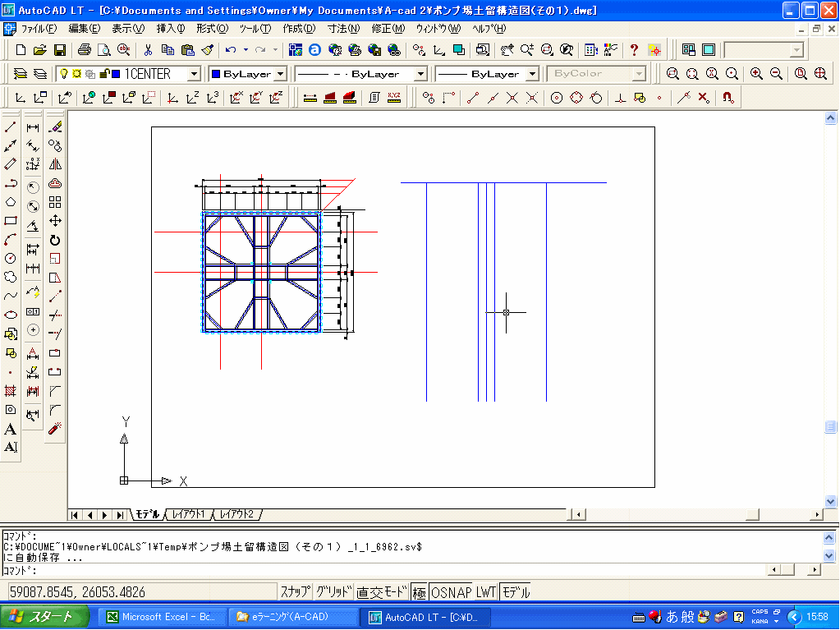Select the Erase tool
The width and height of the screenshot is (840, 630).
click(55, 127)
